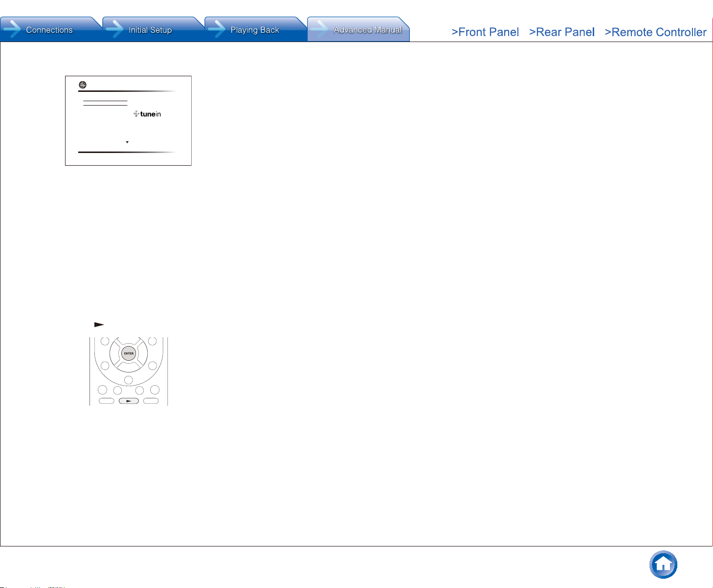This screenshot has height=588, width=713.
Task: Jump to the Rear Panel section
Action: (562, 32)
